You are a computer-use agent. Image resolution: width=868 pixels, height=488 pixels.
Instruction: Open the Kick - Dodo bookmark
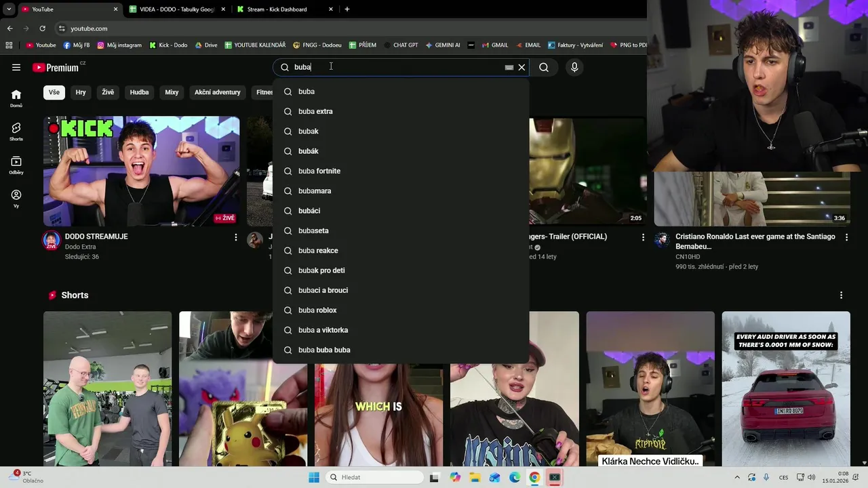coord(167,45)
